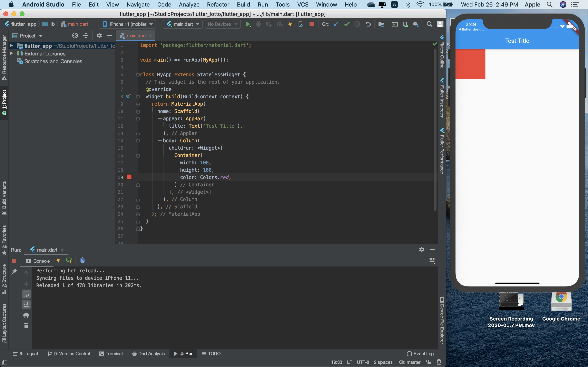Viewport: 588px width, 367px height.
Task: Toggle the pin tab icon in Run panel
Action: 14,271
